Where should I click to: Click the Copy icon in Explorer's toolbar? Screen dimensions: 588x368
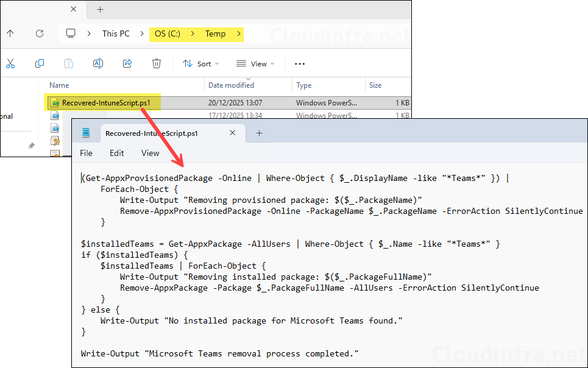click(x=39, y=63)
